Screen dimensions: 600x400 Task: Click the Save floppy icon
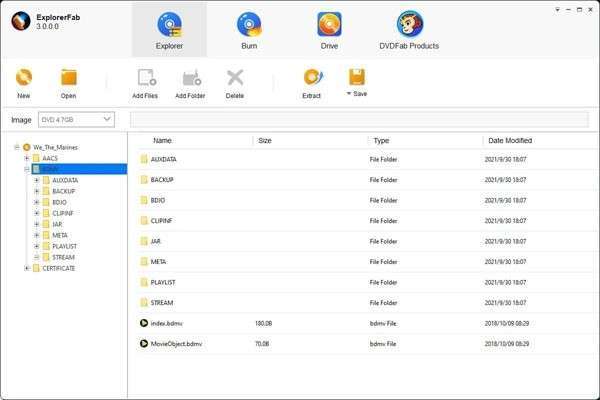[357, 77]
